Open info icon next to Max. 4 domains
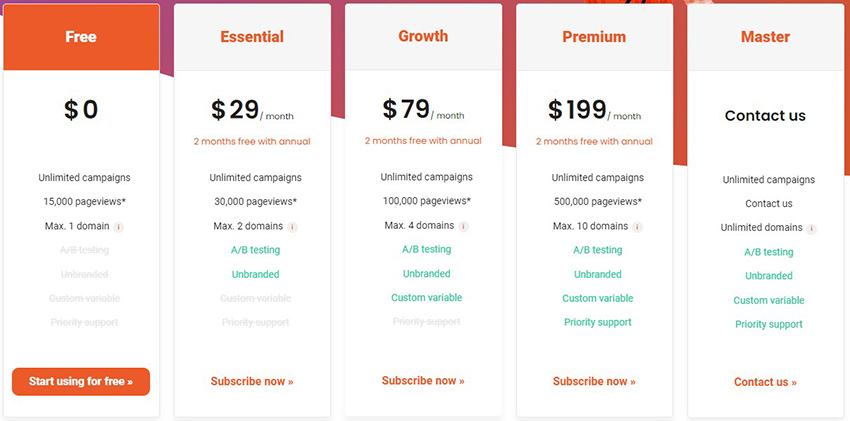The height and width of the screenshot is (421, 850). [463, 226]
